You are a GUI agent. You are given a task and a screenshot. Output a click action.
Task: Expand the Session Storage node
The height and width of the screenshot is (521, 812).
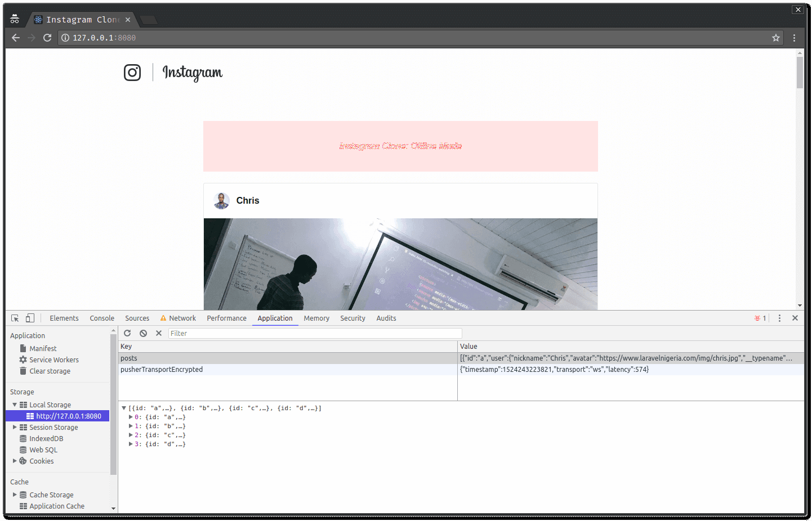click(x=15, y=427)
